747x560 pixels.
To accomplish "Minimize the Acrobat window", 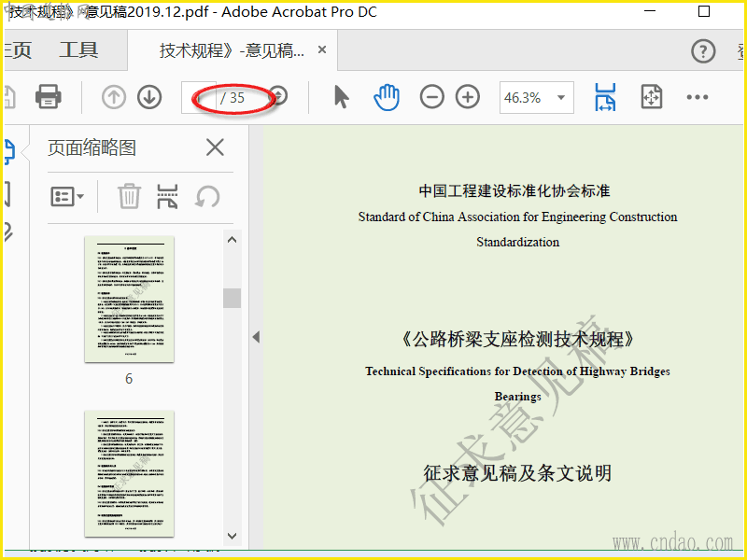I will (x=650, y=10).
